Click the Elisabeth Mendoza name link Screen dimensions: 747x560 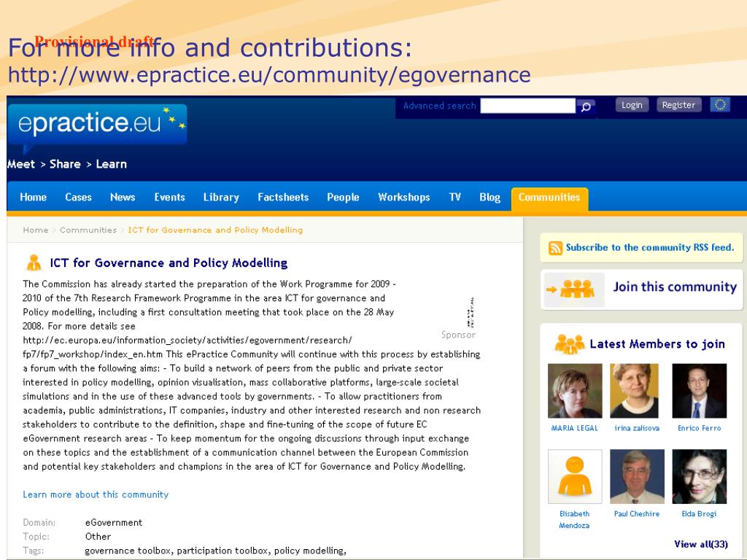click(x=575, y=519)
